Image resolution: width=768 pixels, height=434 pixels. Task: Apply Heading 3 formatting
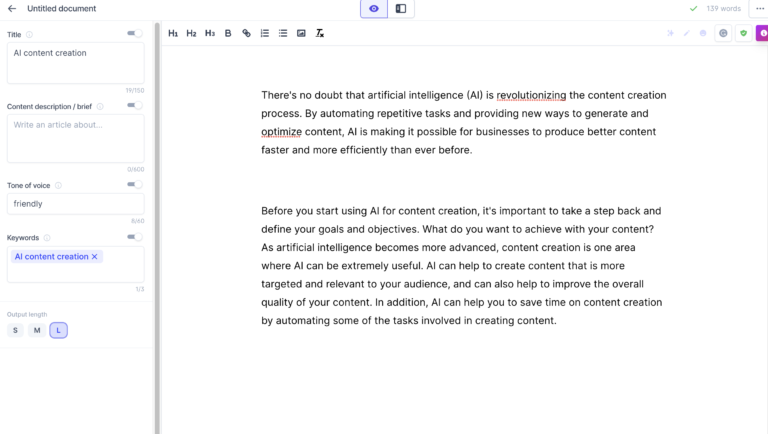tap(210, 33)
